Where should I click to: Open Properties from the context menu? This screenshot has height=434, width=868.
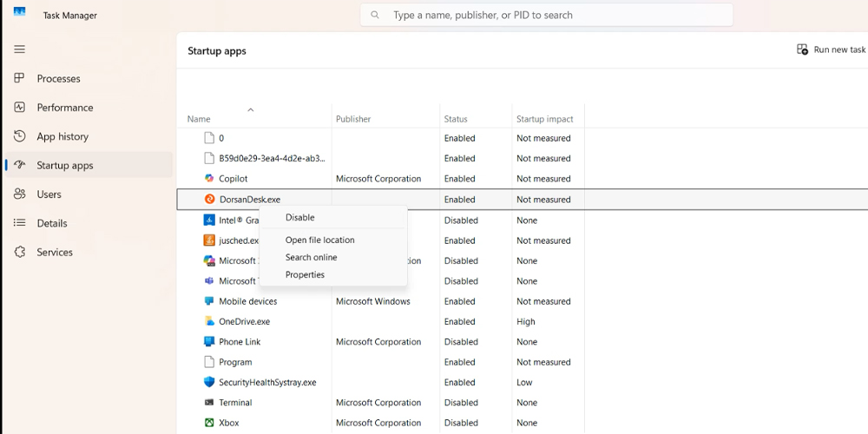pyautogui.click(x=305, y=275)
